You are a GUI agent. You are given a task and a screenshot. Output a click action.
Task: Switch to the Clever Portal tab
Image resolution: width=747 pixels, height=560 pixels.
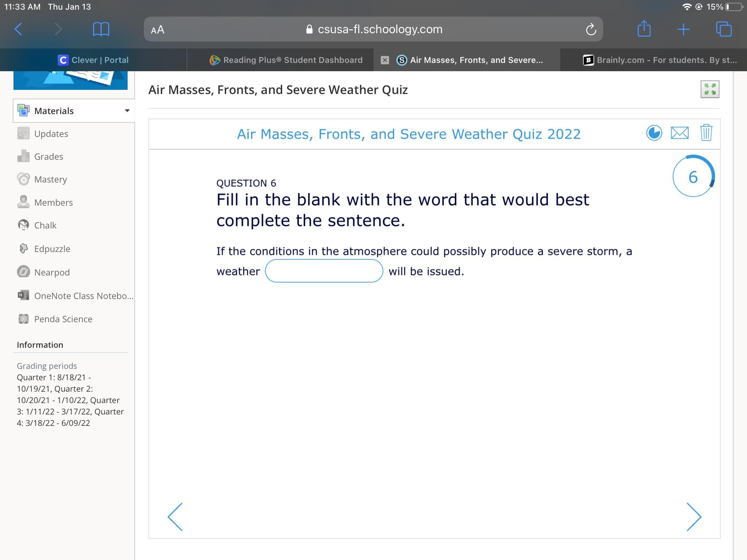click(93, 60)
